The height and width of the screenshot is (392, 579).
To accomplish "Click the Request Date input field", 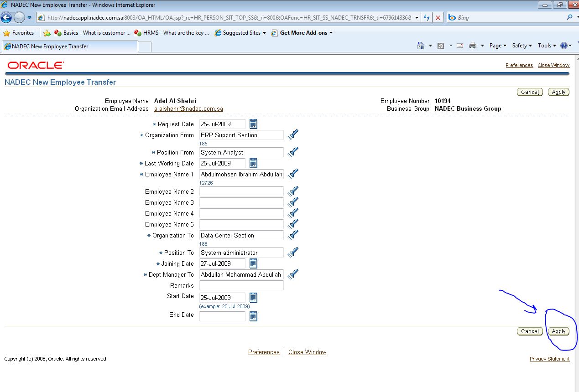I will click(x=222, y=124).
